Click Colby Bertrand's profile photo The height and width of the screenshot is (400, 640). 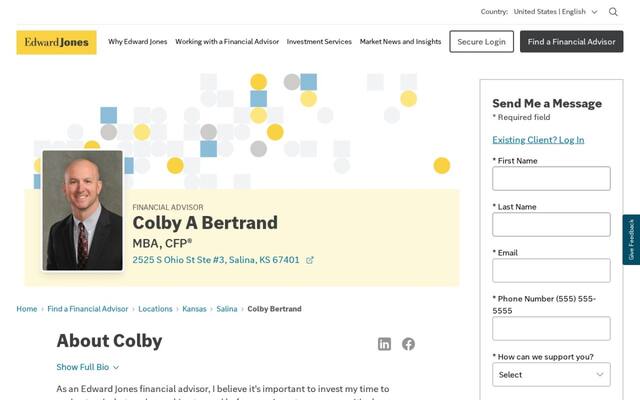click(82, 211)
